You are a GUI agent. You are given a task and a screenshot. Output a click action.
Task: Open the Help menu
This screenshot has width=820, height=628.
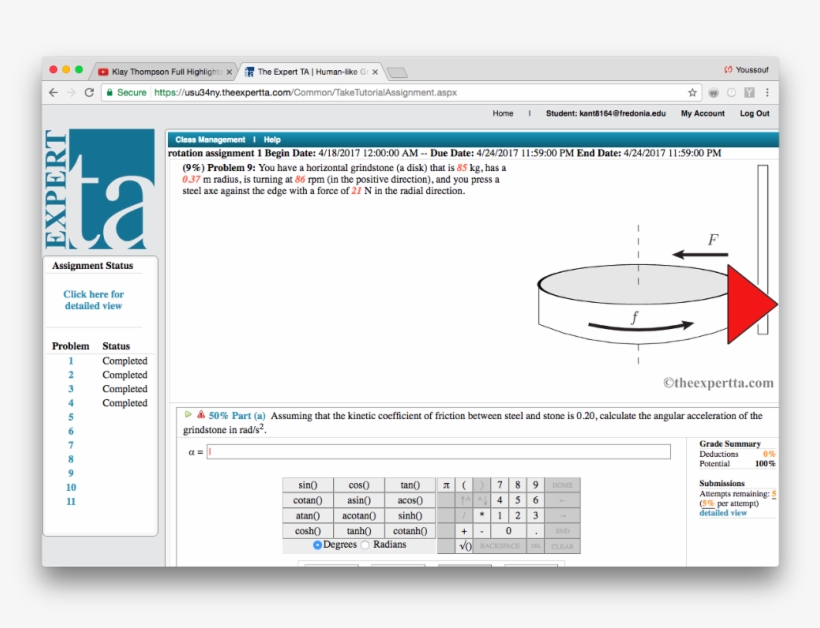(x=272, y=140)
